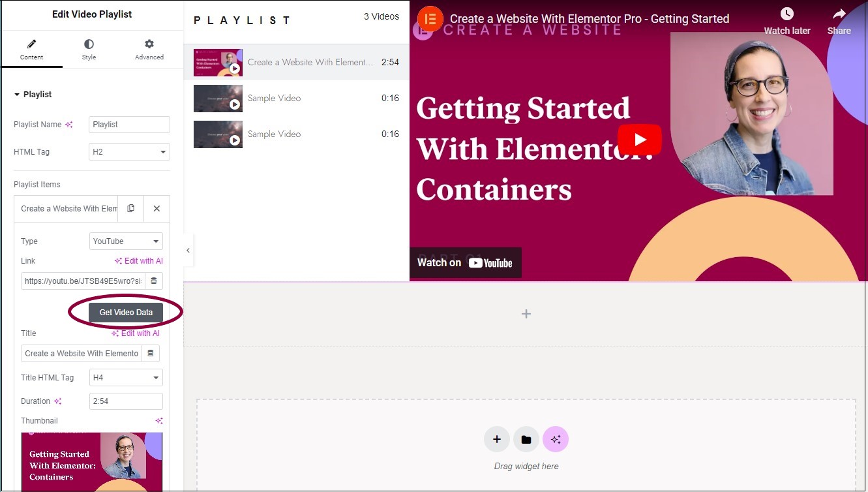Click the AI sparkle icon beside Playlist Name

(68, 125)
